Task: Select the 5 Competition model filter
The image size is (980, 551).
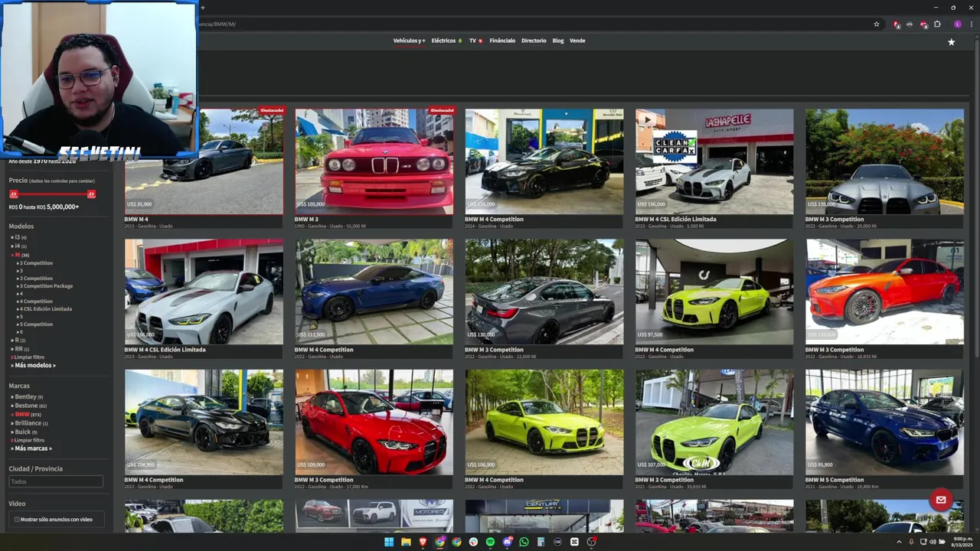Action: [35, 324]
